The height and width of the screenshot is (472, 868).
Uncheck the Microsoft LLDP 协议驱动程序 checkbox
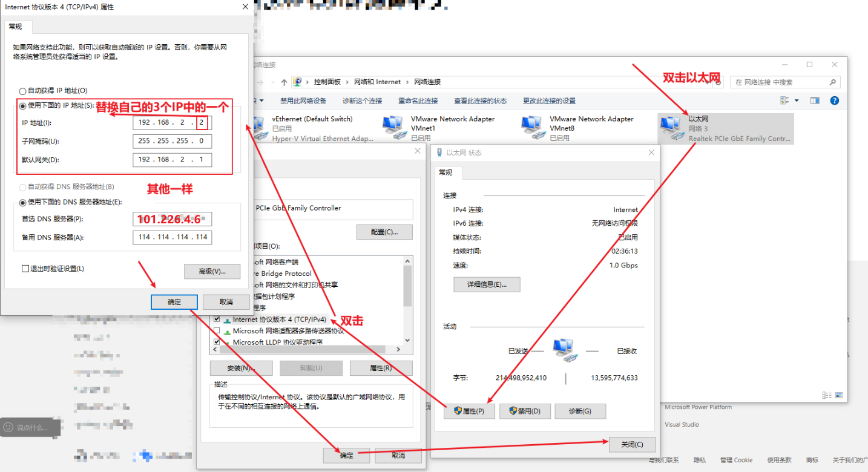[x=217, y=342]
